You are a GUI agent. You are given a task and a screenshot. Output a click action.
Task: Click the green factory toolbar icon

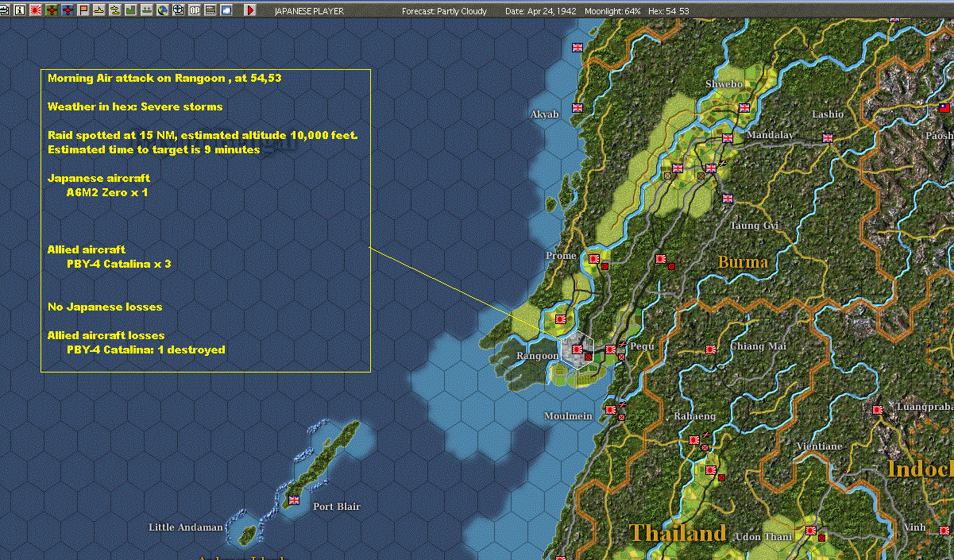131,10
